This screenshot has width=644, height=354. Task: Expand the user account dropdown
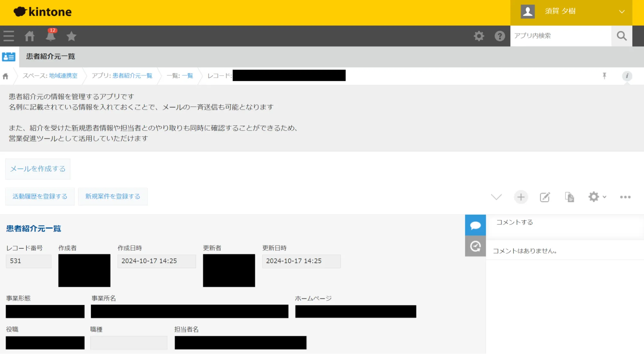(621, 12)
